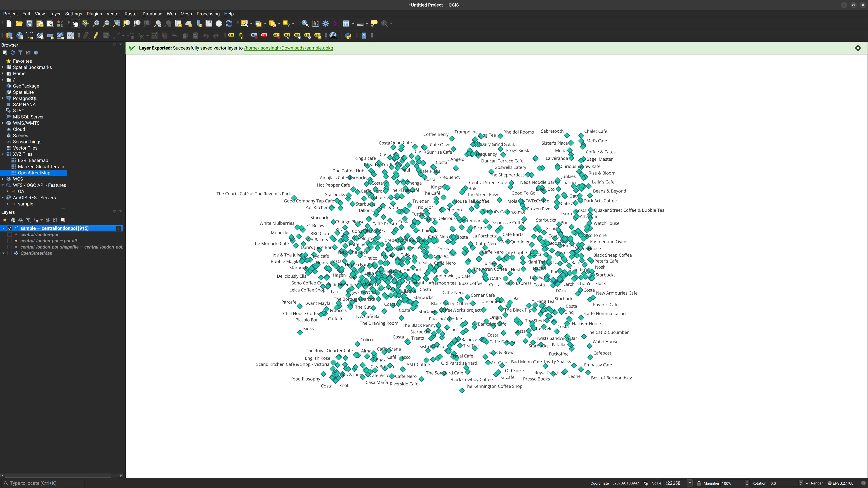Open the Project menu
This screenshot has width=868, height=488.
coord(10,14)
